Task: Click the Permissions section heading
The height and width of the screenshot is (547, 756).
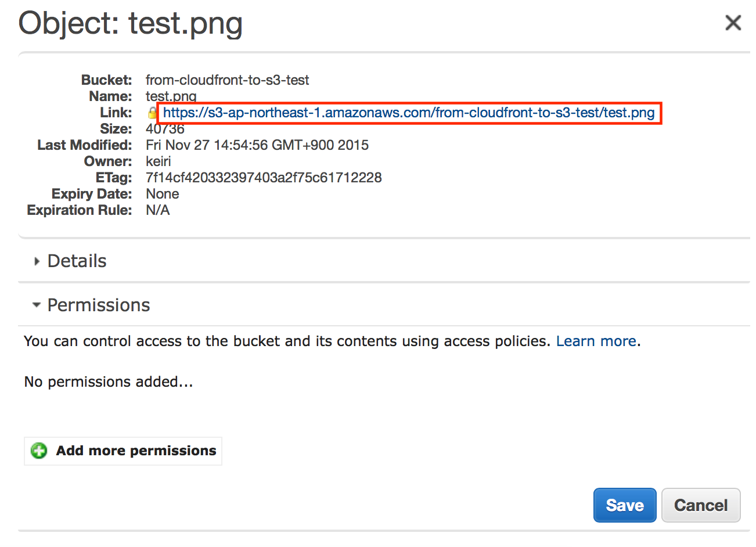Action: click(99, 305)
